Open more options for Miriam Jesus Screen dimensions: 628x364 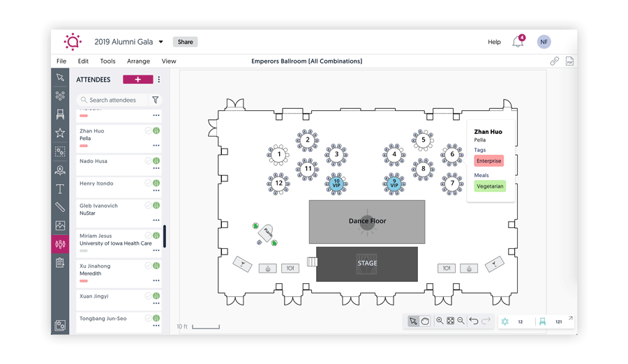156,250
